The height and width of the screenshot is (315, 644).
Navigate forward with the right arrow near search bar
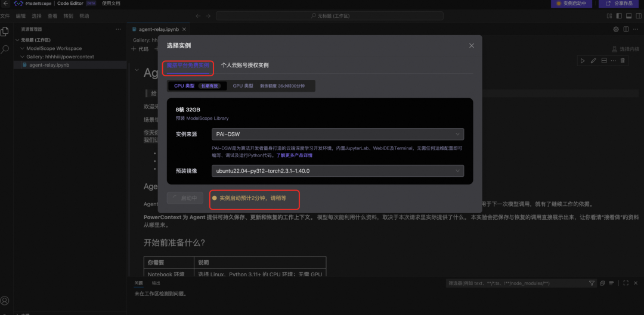(208, 16)
